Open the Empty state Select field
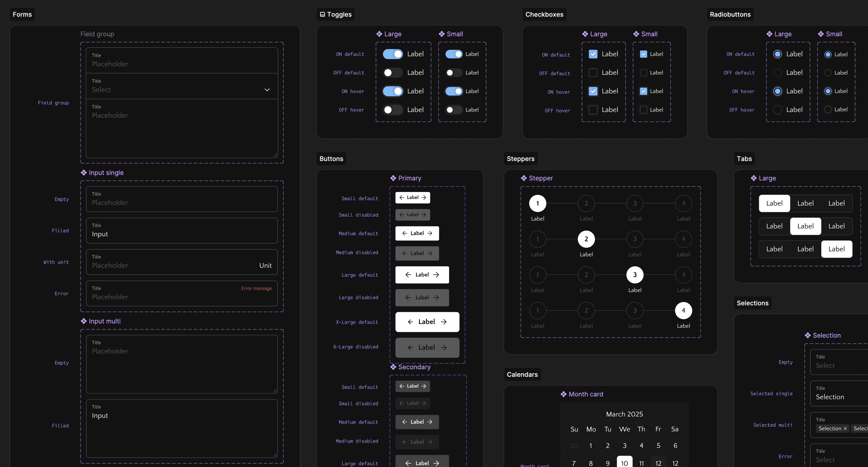This screenshot has height=467, width=868. (x=839, y=362)
